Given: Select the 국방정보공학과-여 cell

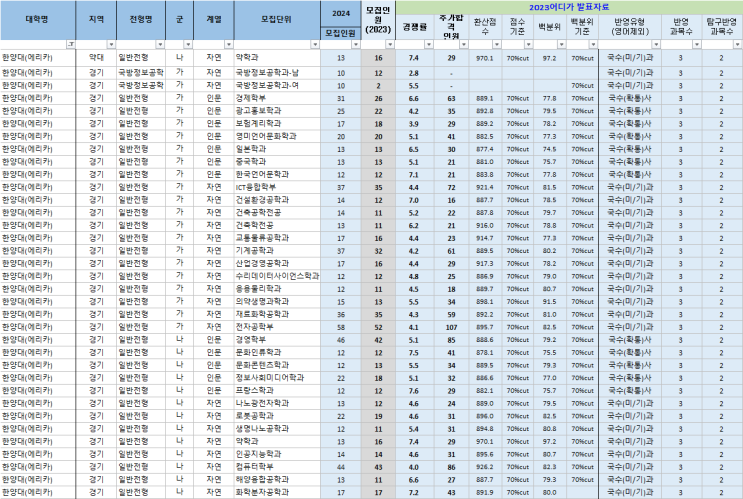Looking at the screenshot, I should pos(277,86).
